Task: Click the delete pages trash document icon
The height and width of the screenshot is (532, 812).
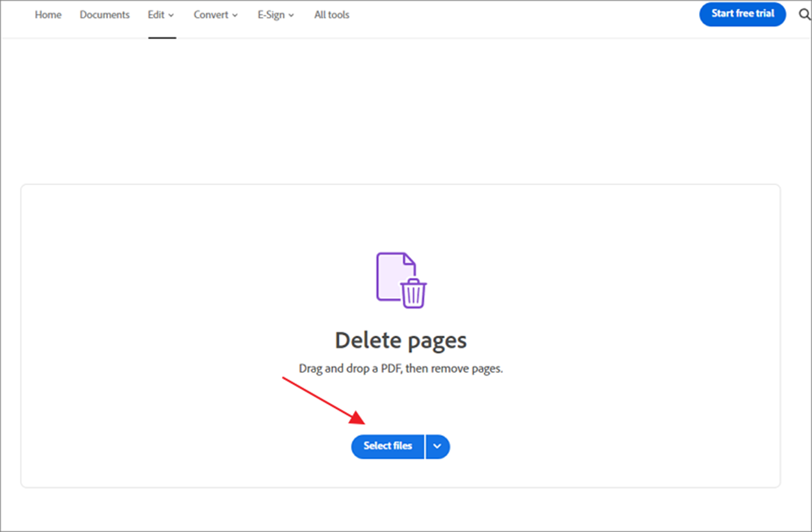Action: [401, 280]
